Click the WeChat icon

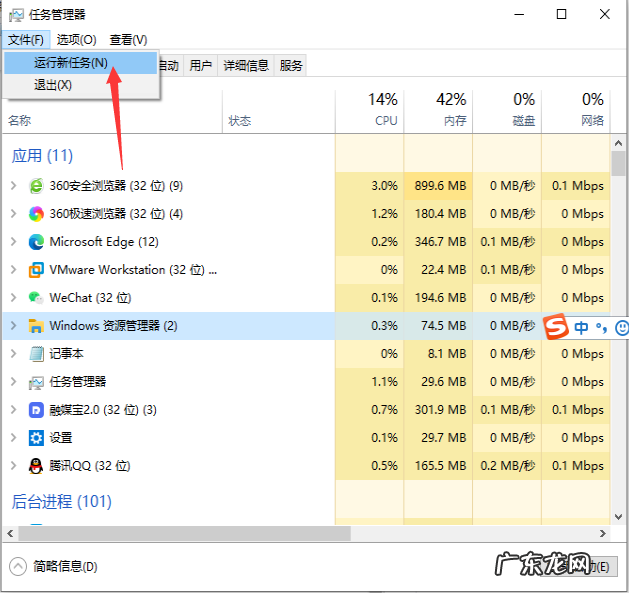[x=36, y=298]
